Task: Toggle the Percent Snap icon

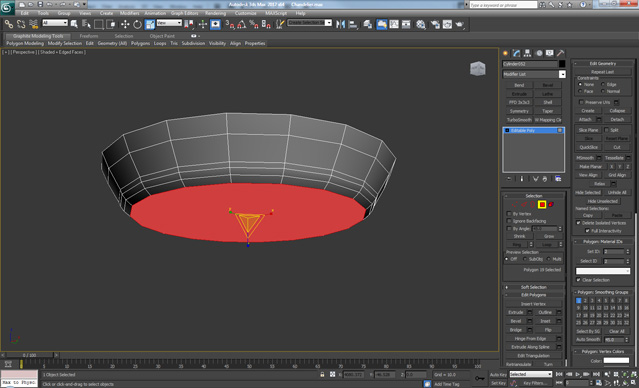Action: pos(254,24)
